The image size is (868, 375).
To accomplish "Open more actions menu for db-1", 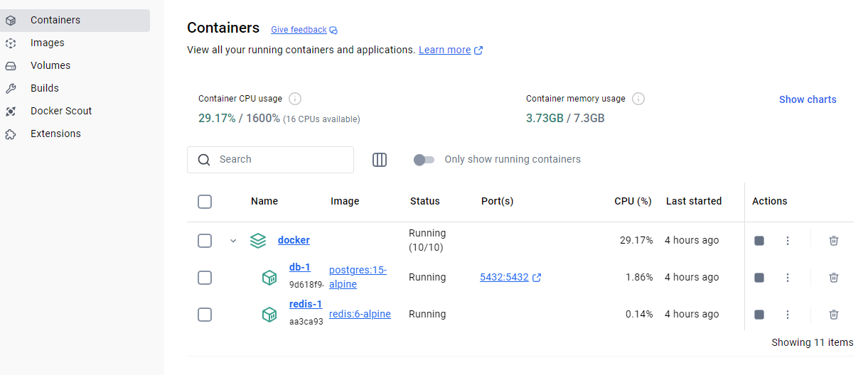I will tap(788, 278).
